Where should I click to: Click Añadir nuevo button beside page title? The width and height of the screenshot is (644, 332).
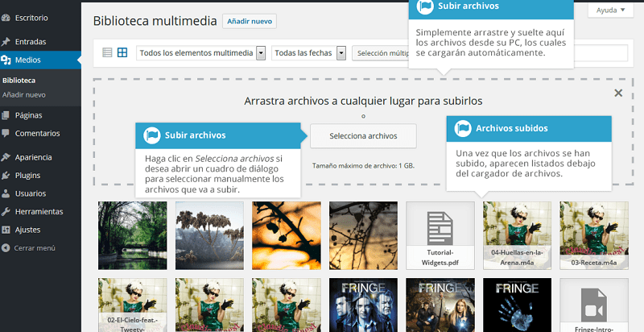click(250, 22)
